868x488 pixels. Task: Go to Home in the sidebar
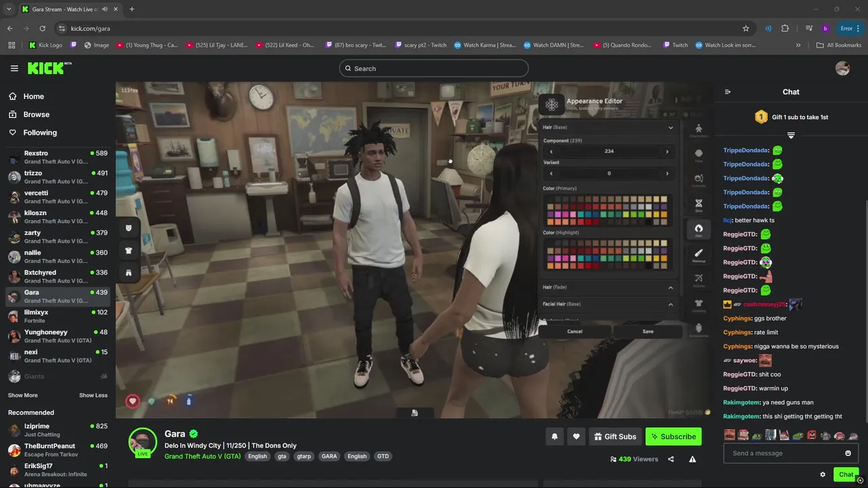58,96
